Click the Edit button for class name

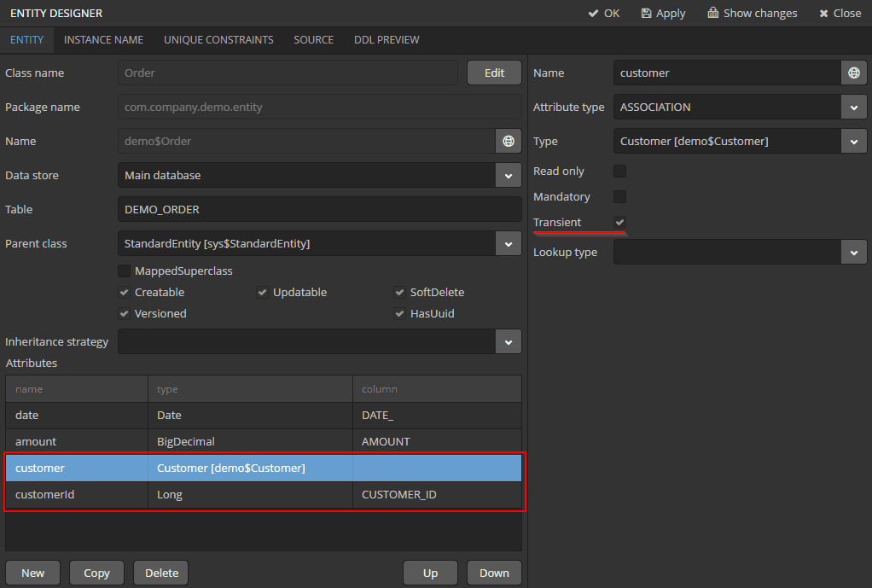coord(494,73)
